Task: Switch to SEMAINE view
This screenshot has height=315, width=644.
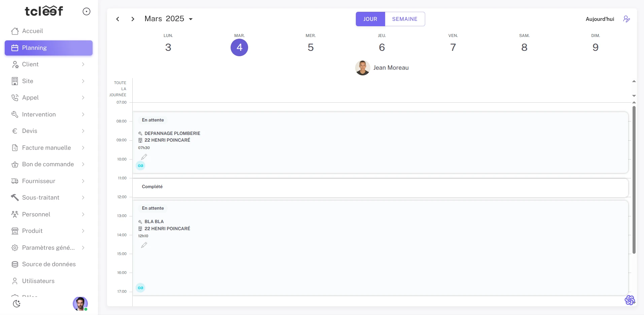Action: click(x=405, y=19)
